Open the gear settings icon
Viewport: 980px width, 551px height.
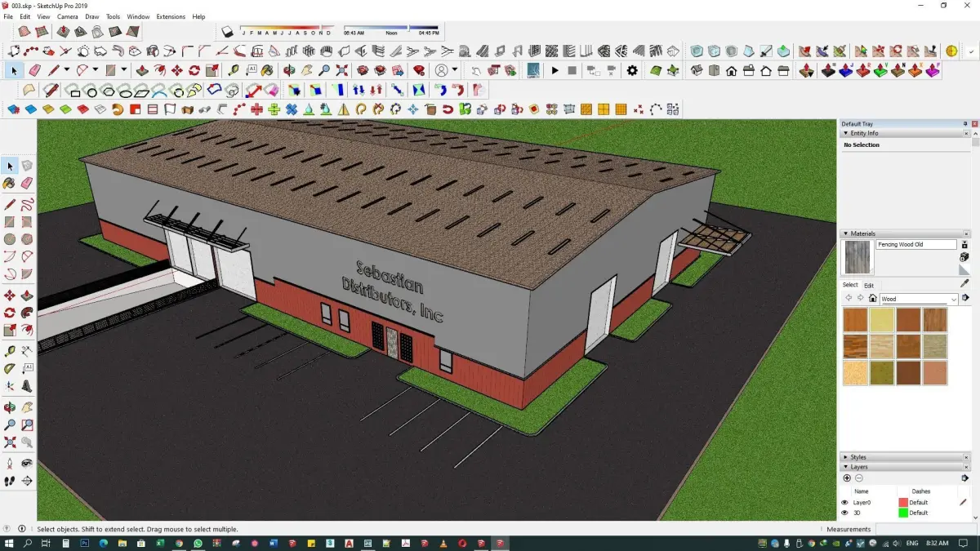(632, 70)
